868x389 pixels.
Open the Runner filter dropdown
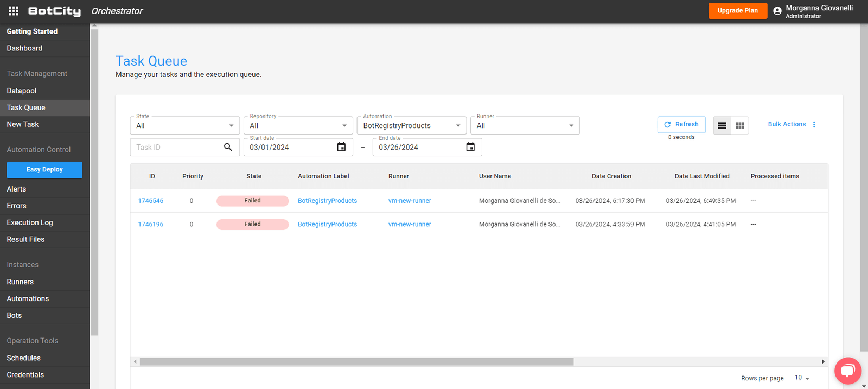click(525, 125)
